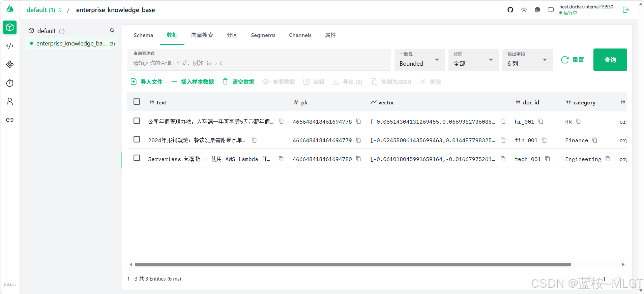The height and width of the screenshot is (294, 644).
Task: Check the Serverless 部署指南 row checkbox
Action: pos(137,158)
